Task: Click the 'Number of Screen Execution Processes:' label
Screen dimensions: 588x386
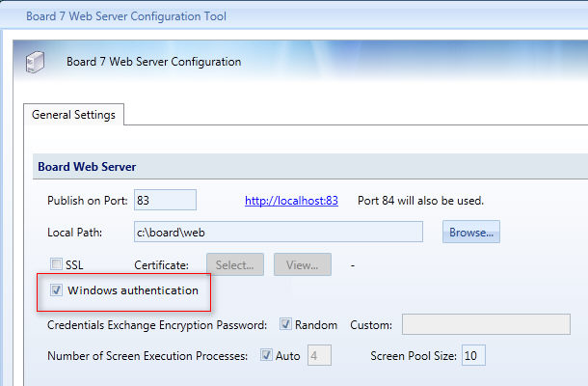Action: (147, 355)
